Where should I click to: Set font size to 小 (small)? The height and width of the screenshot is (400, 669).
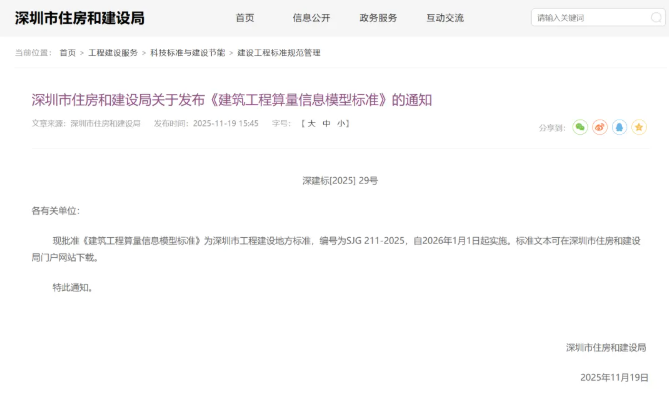point(341,124)
